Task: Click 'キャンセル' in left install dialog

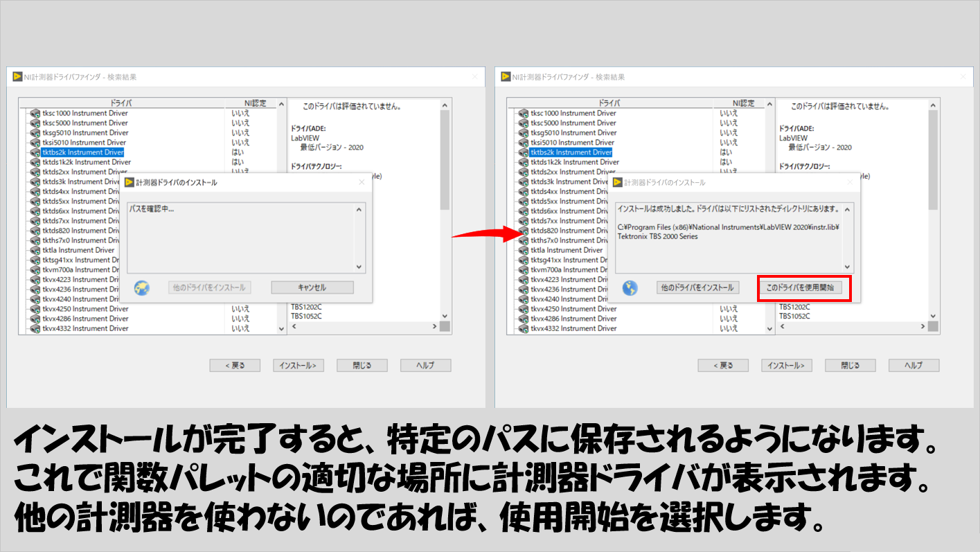Action: point(312,287)
